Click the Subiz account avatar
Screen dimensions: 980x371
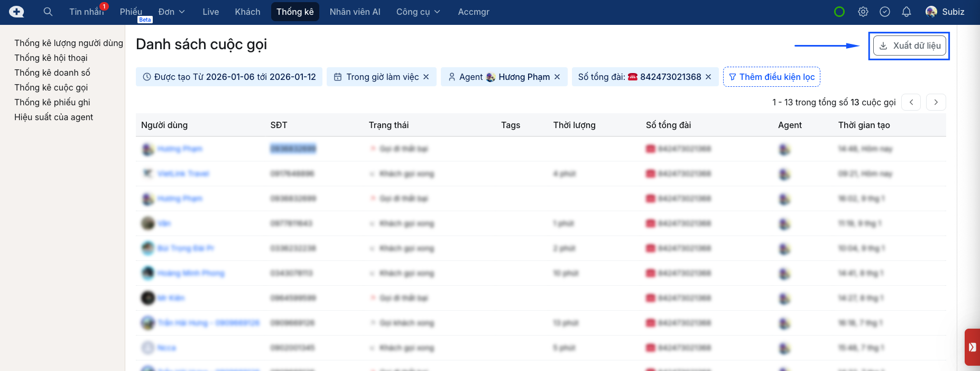(x=931, y=12)
